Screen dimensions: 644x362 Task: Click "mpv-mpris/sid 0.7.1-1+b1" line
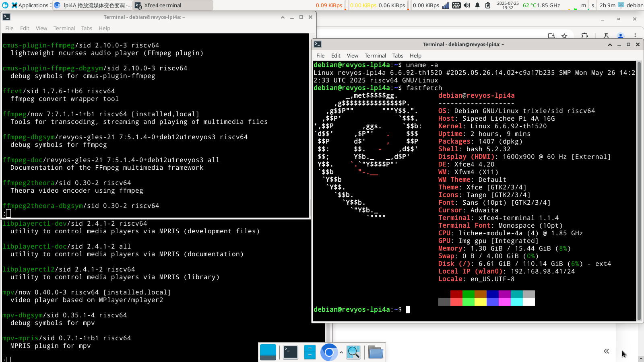pyautogui.click(x=67, y=338)
